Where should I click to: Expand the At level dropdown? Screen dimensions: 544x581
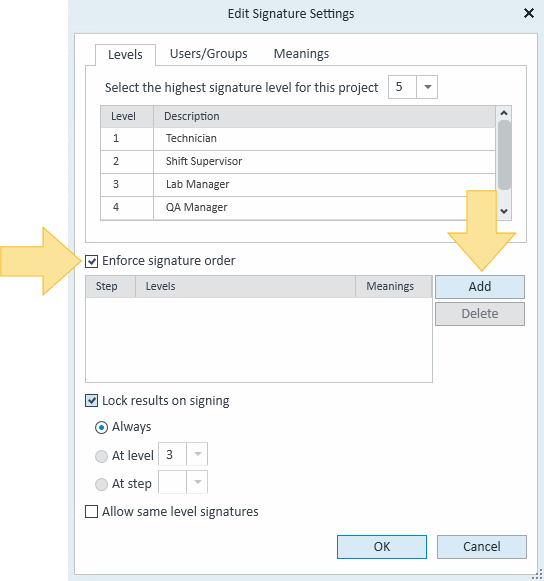tap(198, 454)
